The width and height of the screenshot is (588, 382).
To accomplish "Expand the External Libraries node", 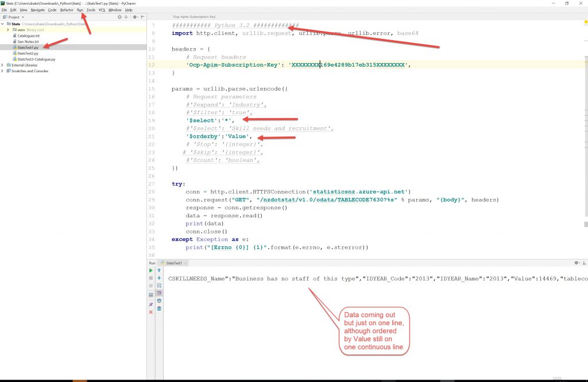I will click(3, 65).
